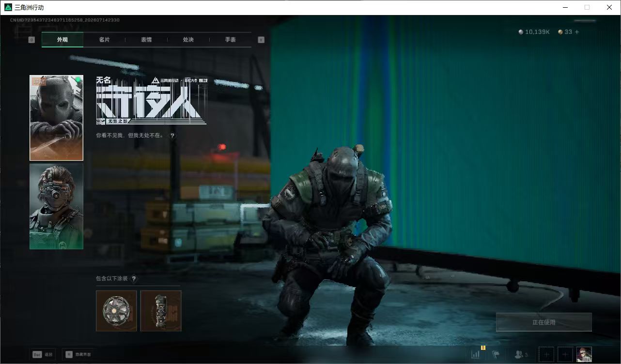Open the 处决 tab
The width and height of the screenshot is (621, 364).
coord(188,40)
